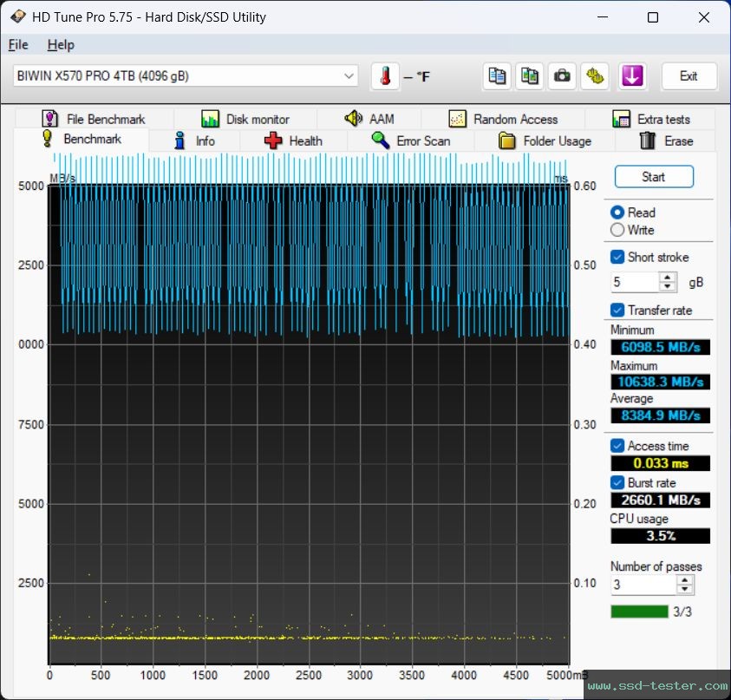Click the temperature thermometer icon

385,76
